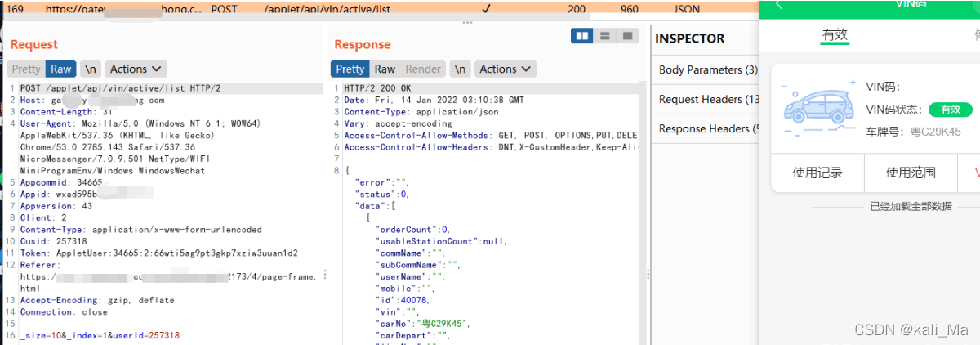Image resolution: width=980 pixels, height=345 pixels.
Task: Click Accept-Encoding: gzip, deflate line
Action: click(x=97, y=301)
